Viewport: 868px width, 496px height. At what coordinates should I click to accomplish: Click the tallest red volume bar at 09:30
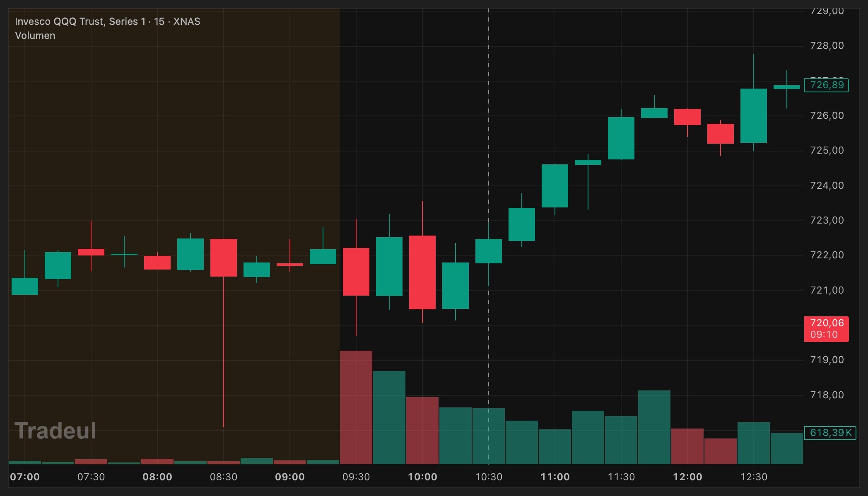[x=356, y=407]
